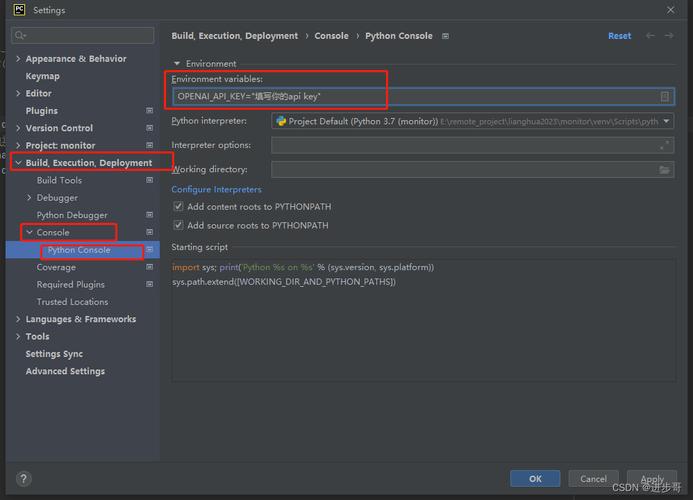Screen dimensions: 693x500
Task: Toggle Add source roots to PYTHONPATH
Action: pyautogui.click(x=178, y=225)
